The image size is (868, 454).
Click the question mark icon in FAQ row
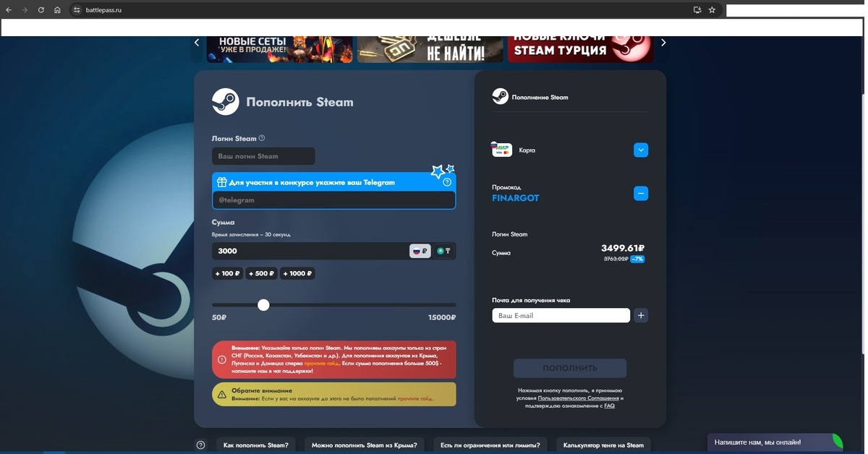click(201, 445)
